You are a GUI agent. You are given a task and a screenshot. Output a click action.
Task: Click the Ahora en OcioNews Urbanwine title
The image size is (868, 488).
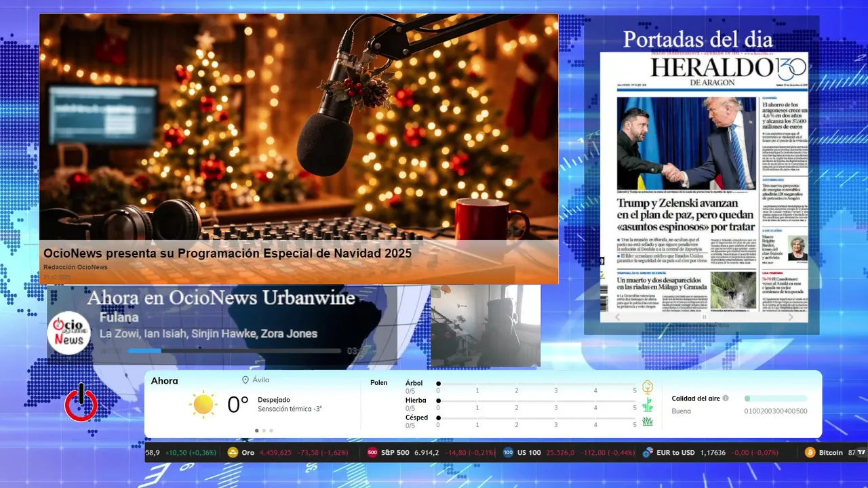click(221, 298)
